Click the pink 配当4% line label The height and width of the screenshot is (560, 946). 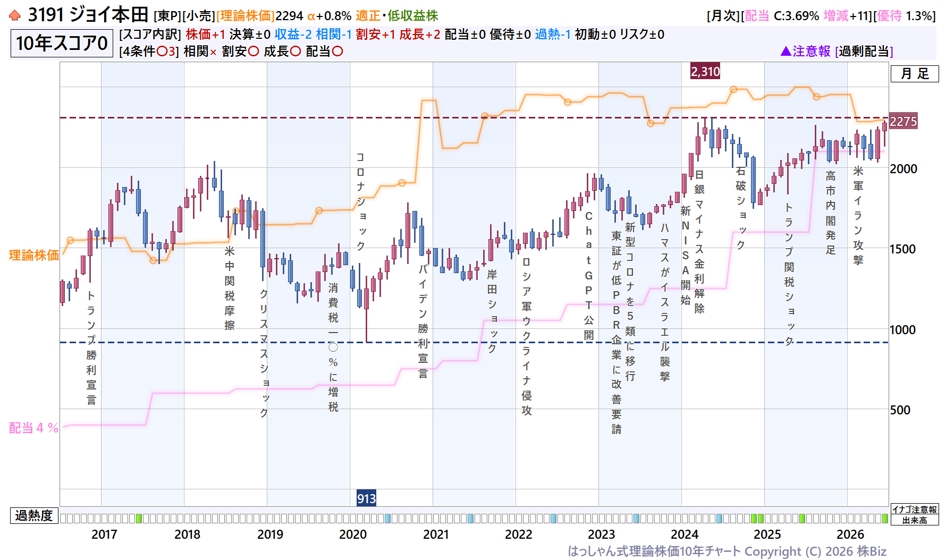(33, 428)
